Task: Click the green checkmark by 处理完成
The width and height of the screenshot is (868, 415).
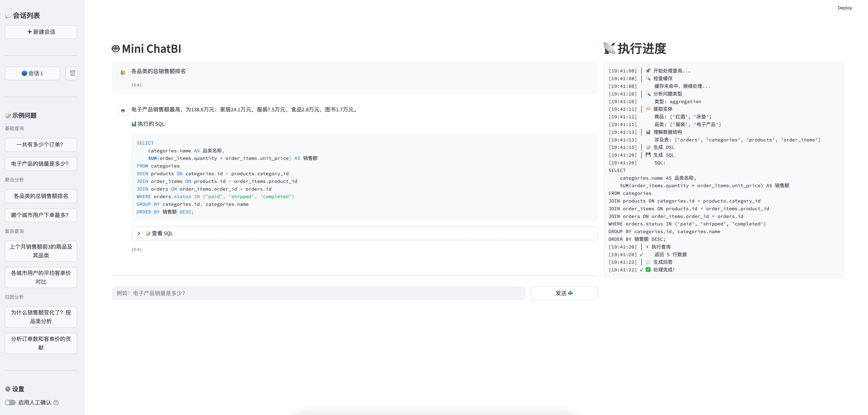Action: (x=648, y=269)
